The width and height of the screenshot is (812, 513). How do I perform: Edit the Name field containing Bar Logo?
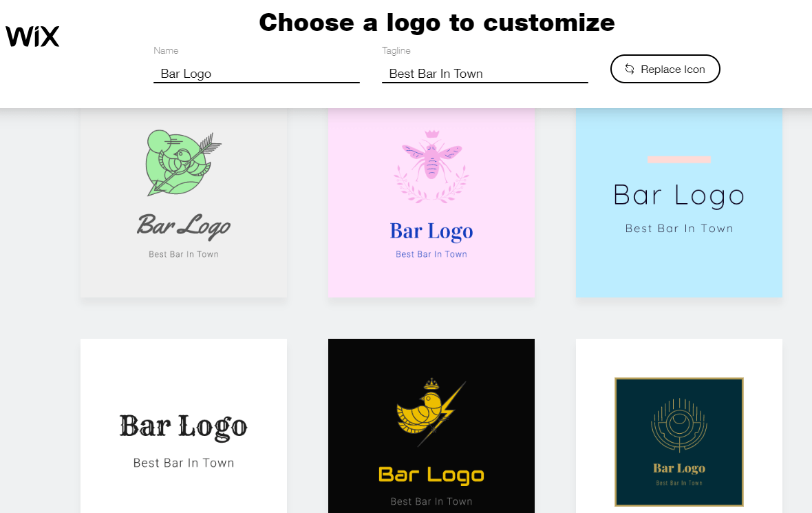tap(257, 74)
